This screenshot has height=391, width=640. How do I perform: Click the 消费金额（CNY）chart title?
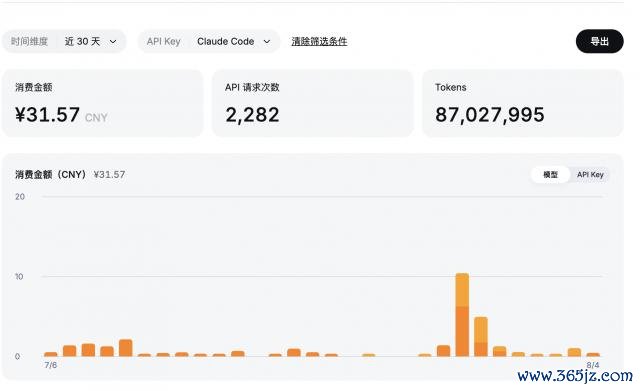[x=51, y=175]
